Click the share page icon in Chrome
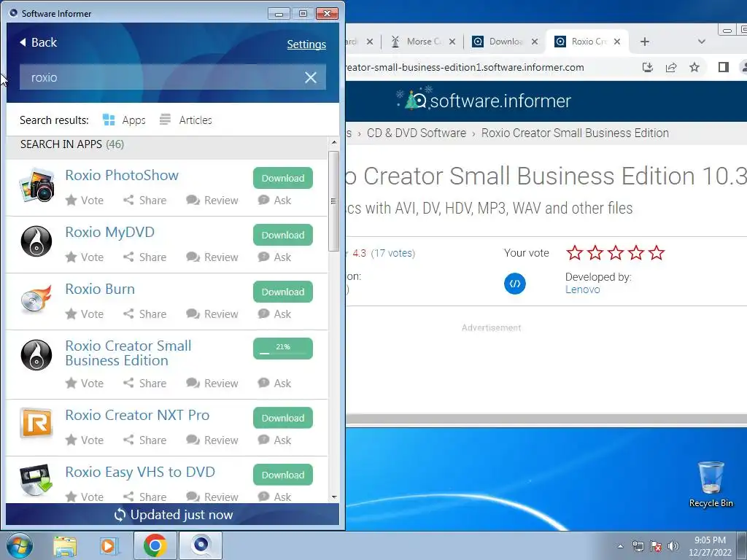This screenshot has width=747, height=560. [671, 67]
